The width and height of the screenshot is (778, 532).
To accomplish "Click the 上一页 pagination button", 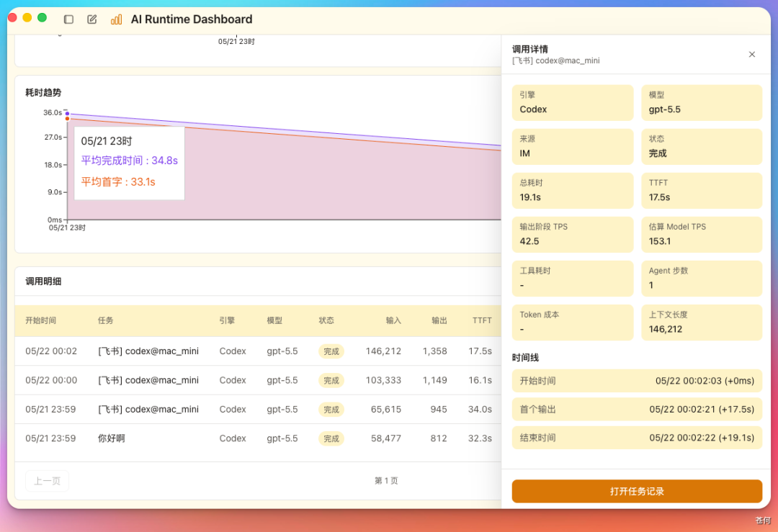I will (x=47, y=481).
